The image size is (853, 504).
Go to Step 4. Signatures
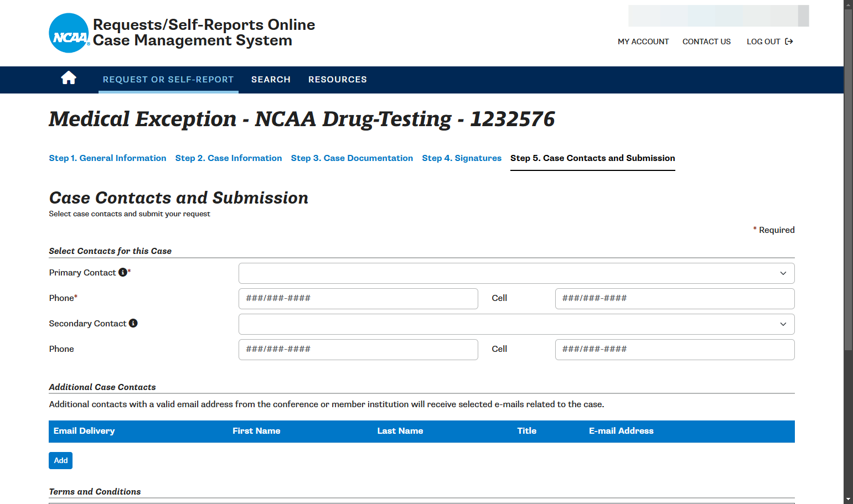point(462,158)
